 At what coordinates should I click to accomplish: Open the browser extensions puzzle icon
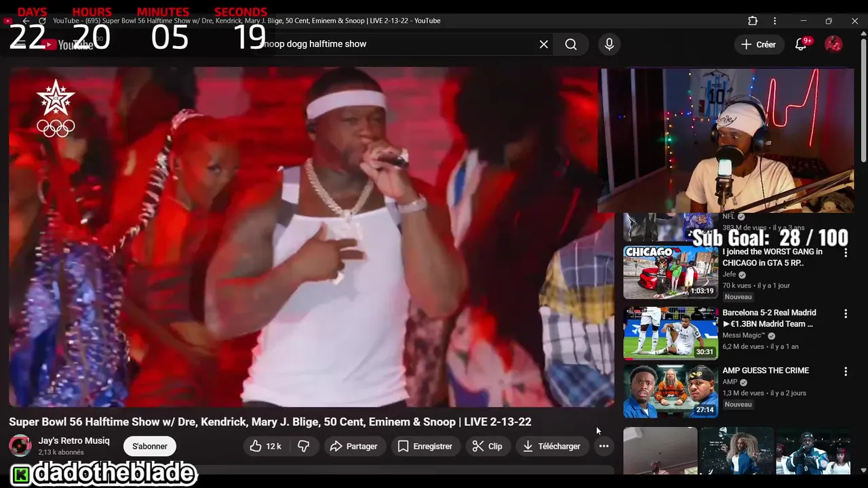pyautogui.click(x=753, y=21)
